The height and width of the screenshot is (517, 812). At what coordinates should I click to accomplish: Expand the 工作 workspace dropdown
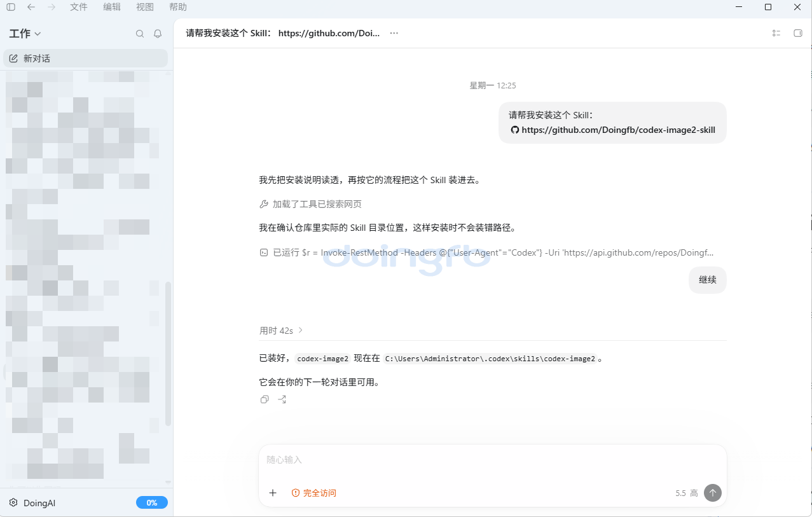tap(25, 34)
